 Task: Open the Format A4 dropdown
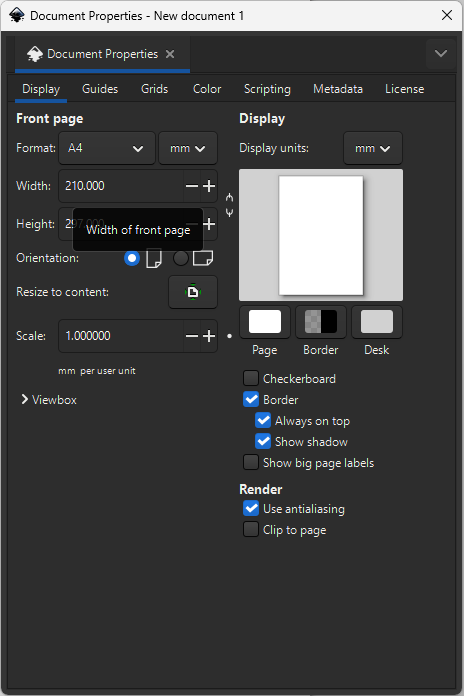coord(107,148)
